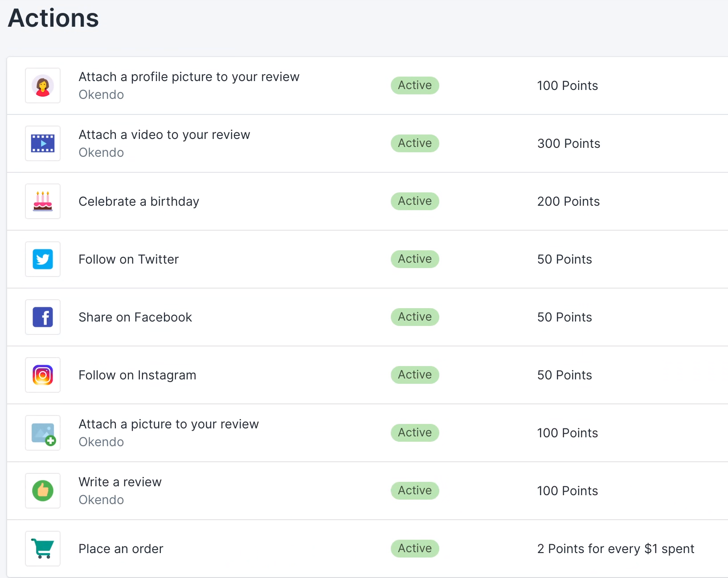Click the shopping cart order icon
This screenshot has height=578, width=728.
tap(43, 549)
